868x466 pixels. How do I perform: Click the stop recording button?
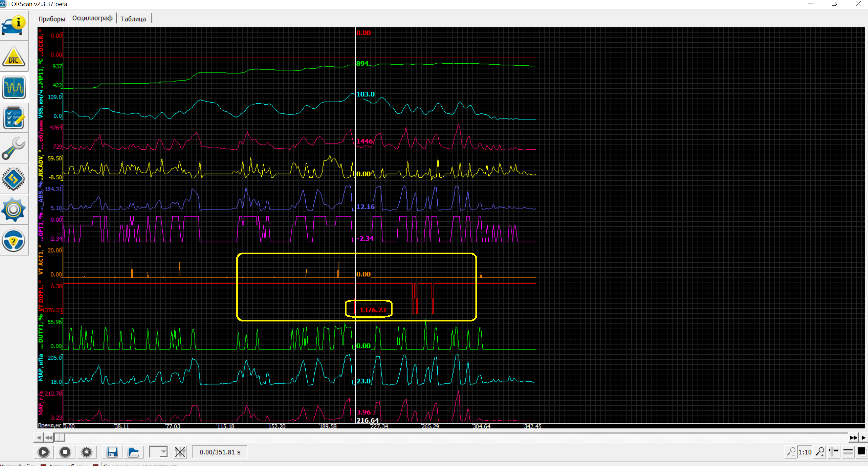pos(65,452)
